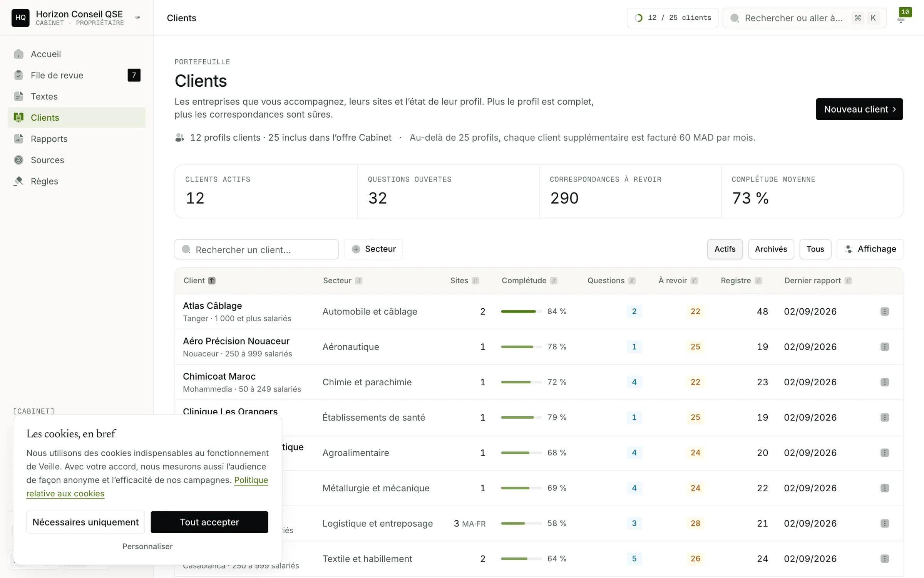This screenshot has width=924, height=578.
Task: Show Tous clients
Action: (x=815, y=249)
